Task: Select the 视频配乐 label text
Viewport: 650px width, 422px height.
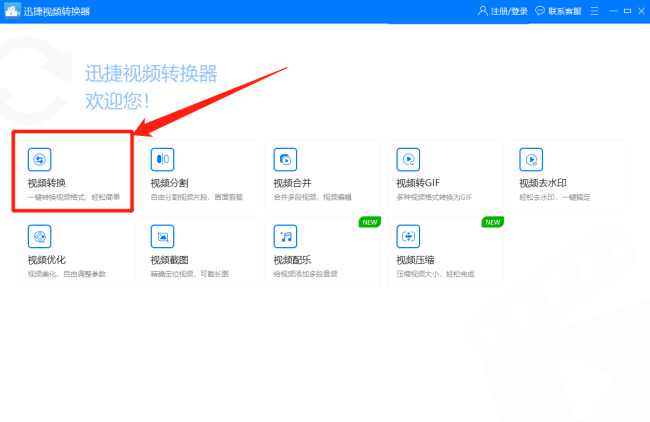Action: (x=292, y=260)
